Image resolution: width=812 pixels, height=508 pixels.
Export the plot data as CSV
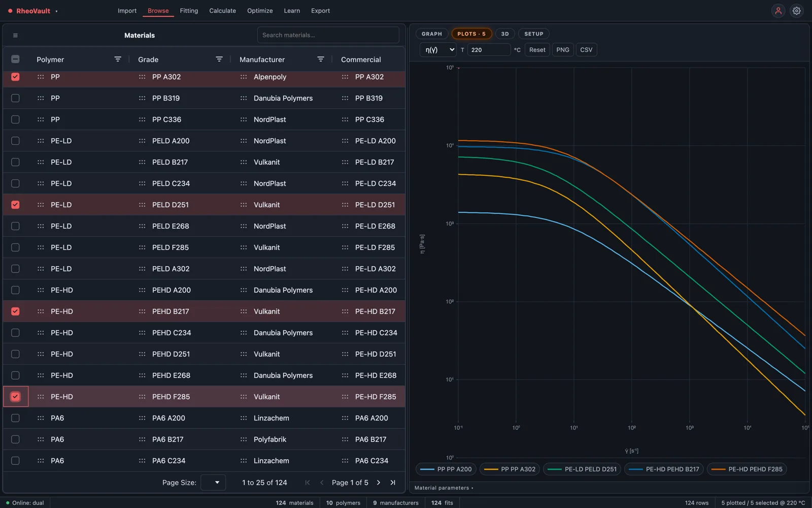[586, 50]
